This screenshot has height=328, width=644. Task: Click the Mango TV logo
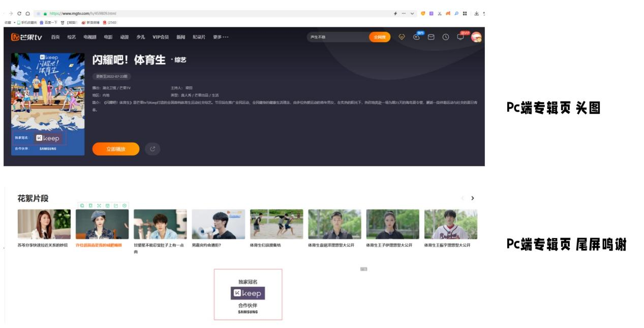pos(26,37)
